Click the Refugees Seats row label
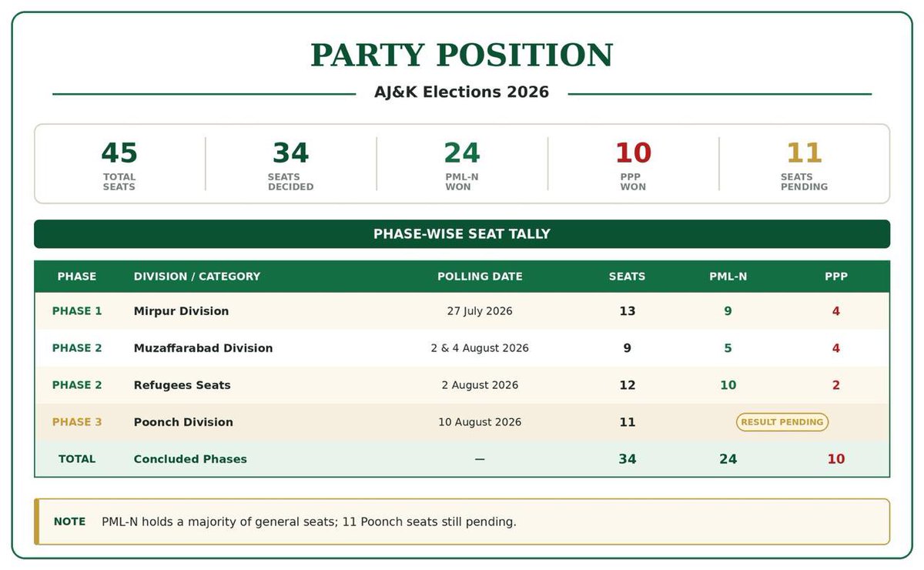This screenshot has width=924, height=570. click(182, 385)
